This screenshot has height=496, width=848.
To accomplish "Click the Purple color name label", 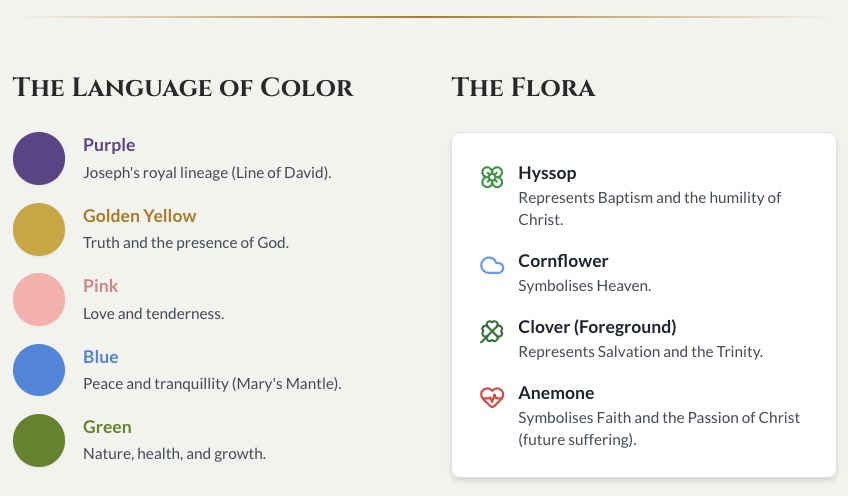I will coord(109,145).
